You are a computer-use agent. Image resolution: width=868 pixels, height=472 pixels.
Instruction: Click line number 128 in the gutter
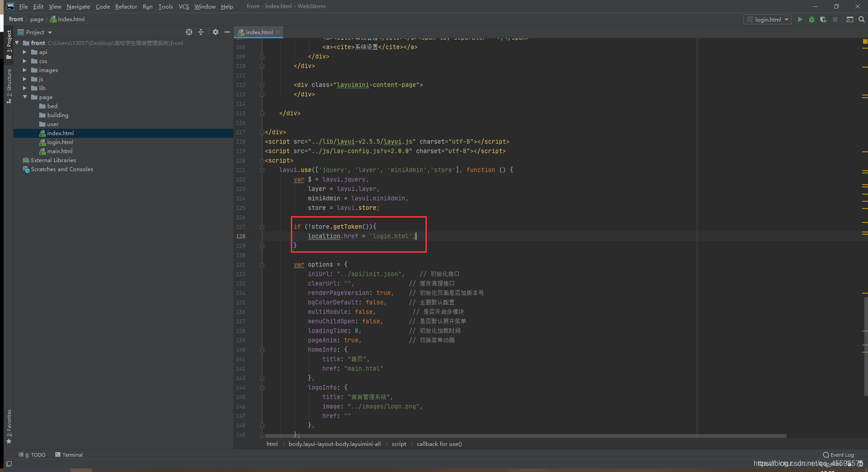pos(241,236)
